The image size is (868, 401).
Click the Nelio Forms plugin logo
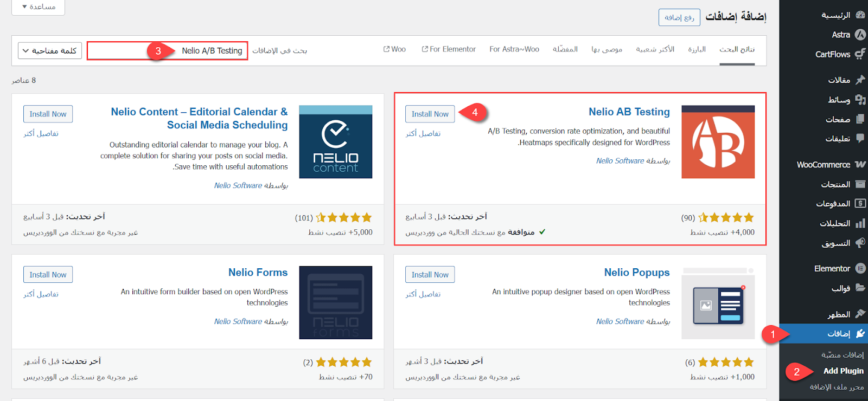click(336, 302)
